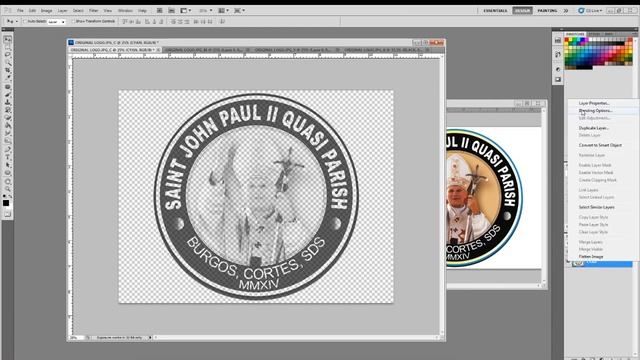
Task: Open the second collapsed panel icon in dock
Action: click(558, 54)
